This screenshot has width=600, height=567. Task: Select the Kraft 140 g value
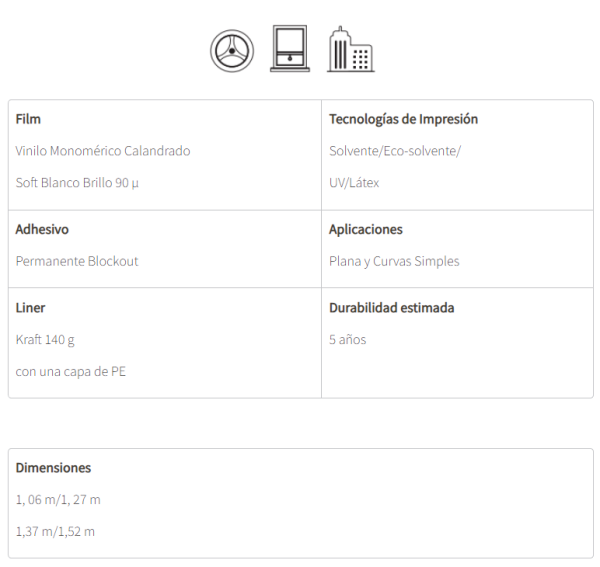pos(45,340)
